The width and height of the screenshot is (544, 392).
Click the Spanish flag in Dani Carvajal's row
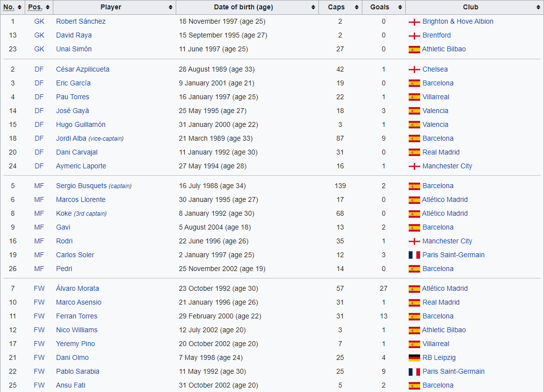414,153
